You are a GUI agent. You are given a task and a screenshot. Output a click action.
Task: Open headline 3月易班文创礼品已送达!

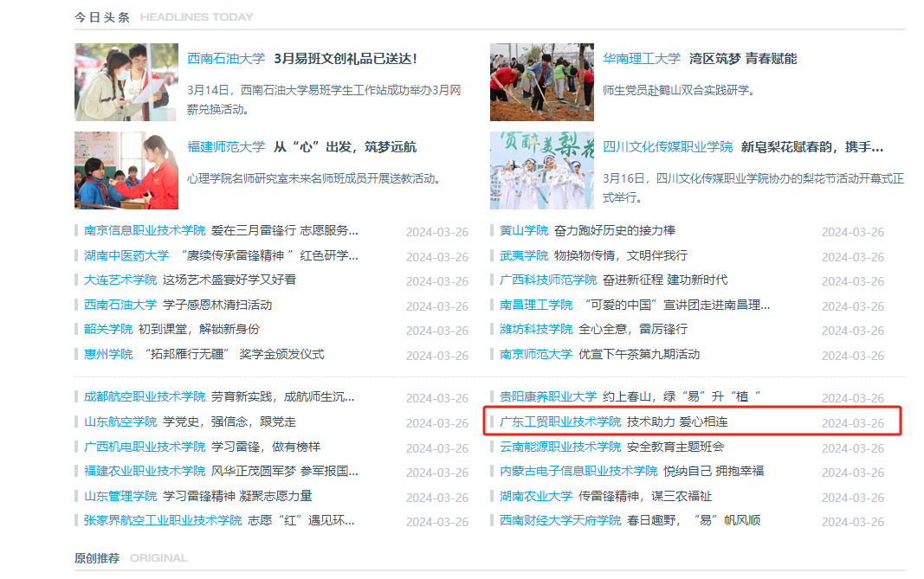click(346, 59)
